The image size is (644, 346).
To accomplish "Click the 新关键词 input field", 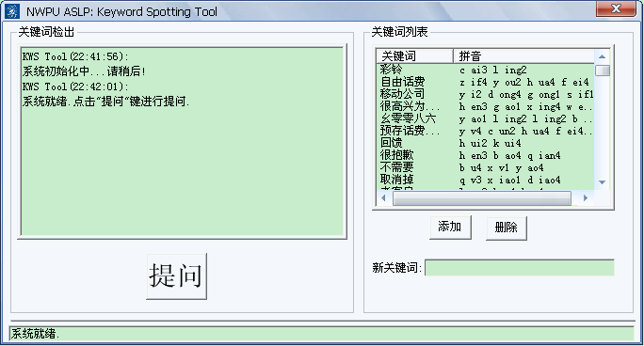I will pos(520,267).
